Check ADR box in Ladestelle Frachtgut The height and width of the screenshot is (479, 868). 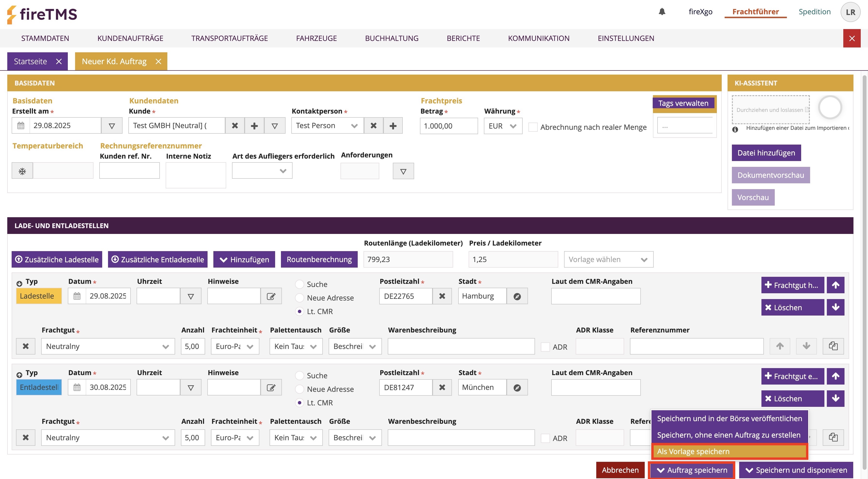tap(545, 347)
